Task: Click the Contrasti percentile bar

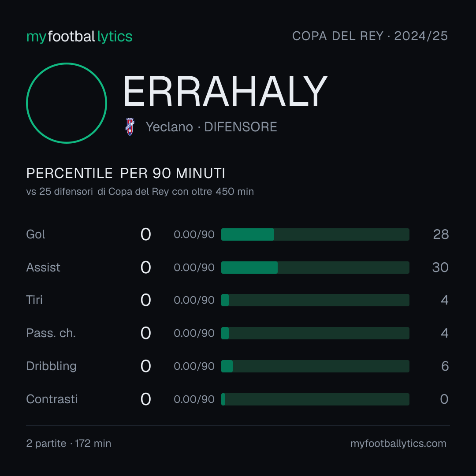Action: (315, 399)
